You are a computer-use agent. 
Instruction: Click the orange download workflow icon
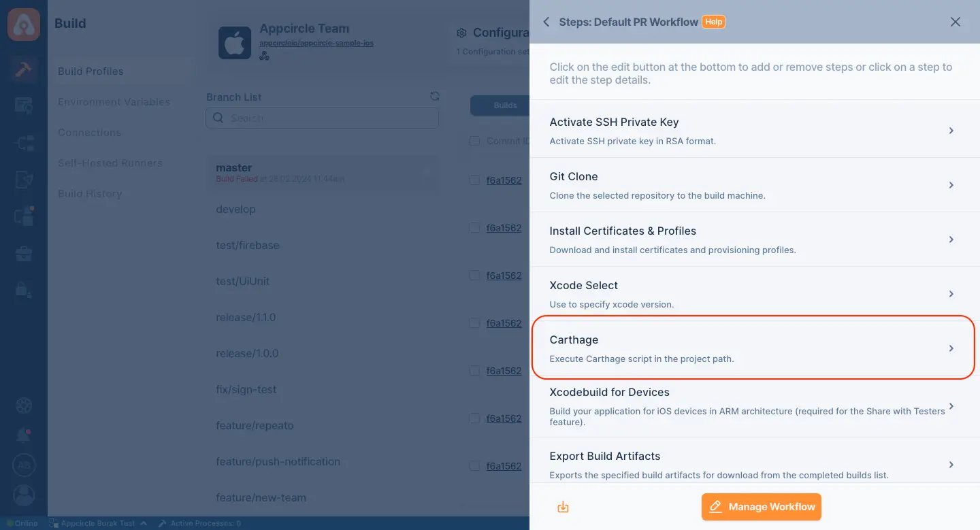tap(563, 507)
